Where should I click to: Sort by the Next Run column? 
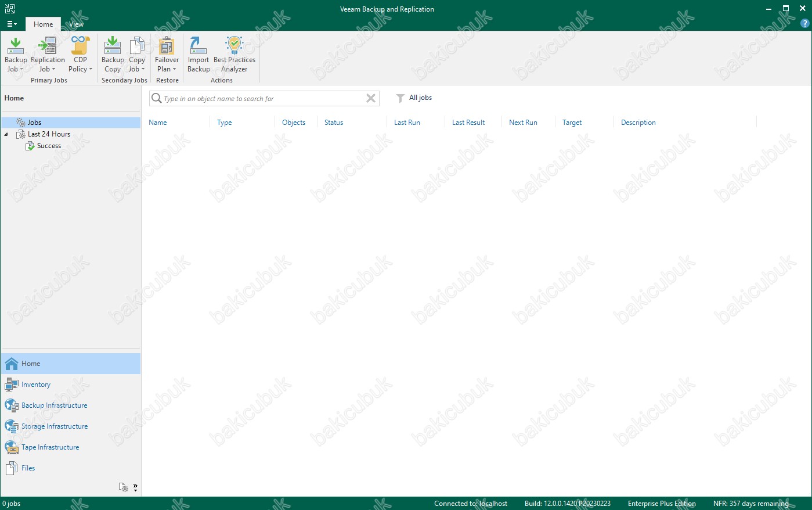(523, 123)
